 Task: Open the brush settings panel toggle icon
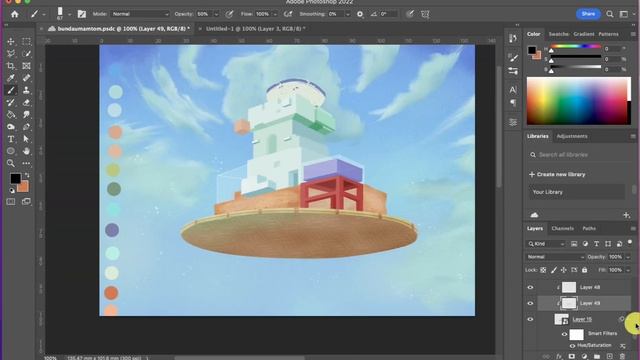(x=82, y=14)
